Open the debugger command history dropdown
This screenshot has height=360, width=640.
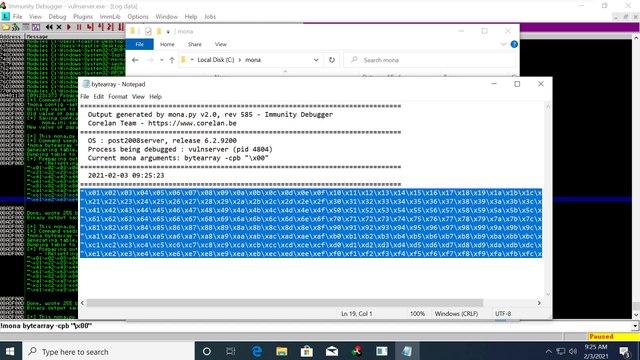click(636, 326)
